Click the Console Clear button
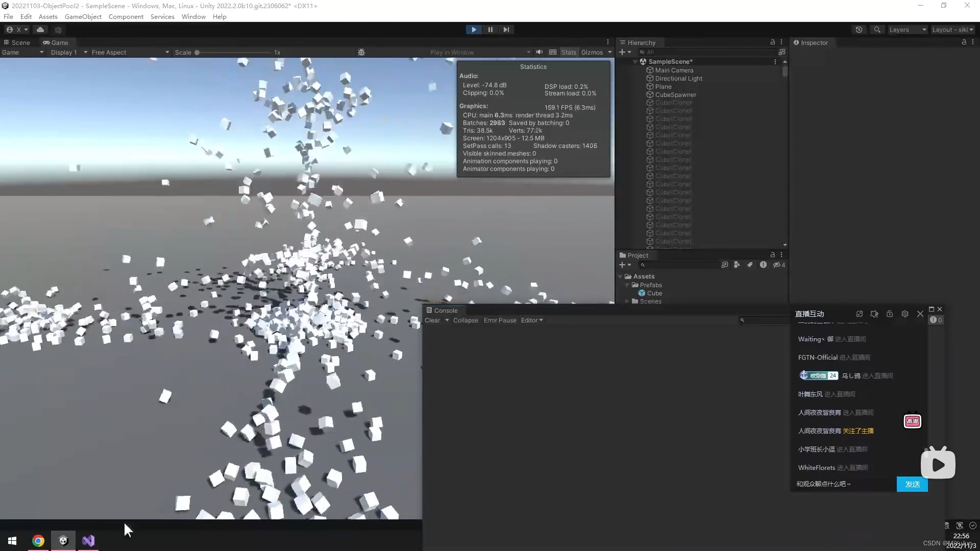Viewport: 980px width, 551px height. [432, 320]
